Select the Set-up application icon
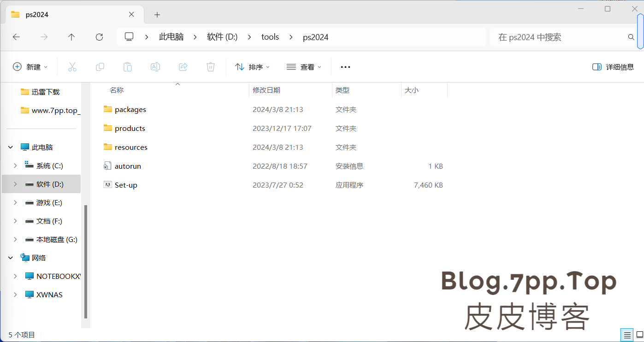The height and width of the screenshot is (342, 644). 108,185
